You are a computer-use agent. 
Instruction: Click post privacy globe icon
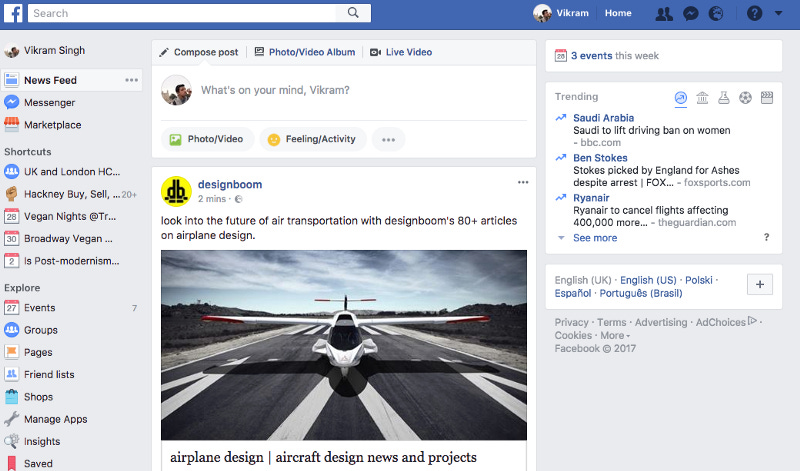click(238, 199)
